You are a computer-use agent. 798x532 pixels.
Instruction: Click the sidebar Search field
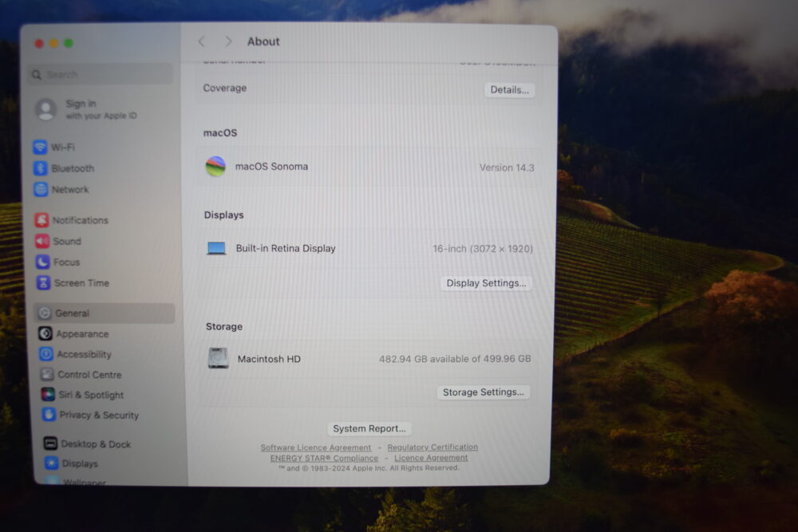101,74
